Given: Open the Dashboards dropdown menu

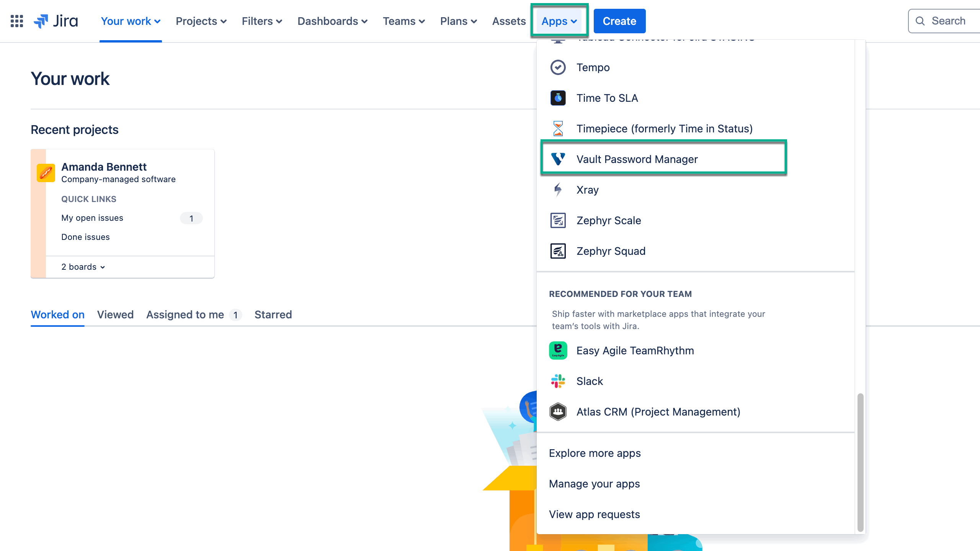Looking at the screenshot, I should (x=332, y=21).
